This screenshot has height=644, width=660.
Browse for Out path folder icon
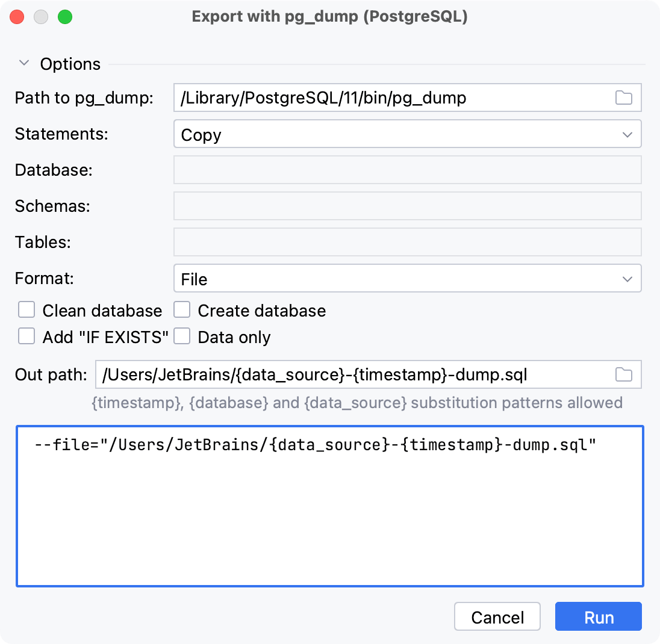[623, 374]
